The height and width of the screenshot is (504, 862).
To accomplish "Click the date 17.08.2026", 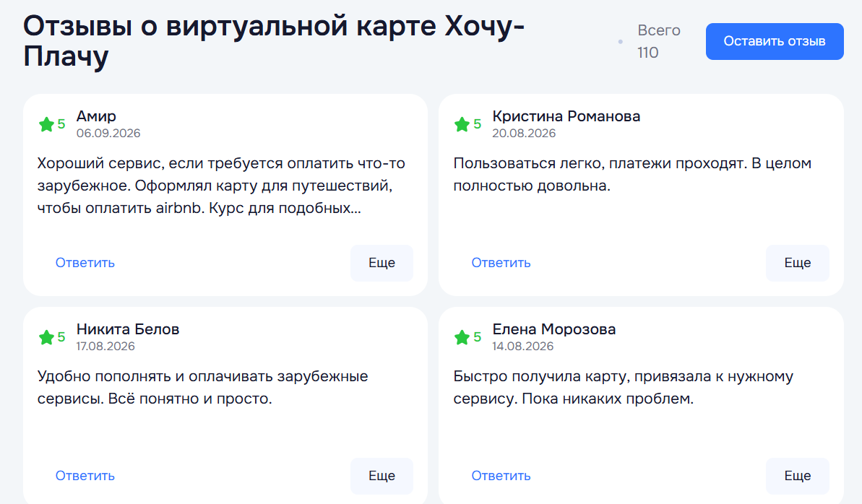I will tap(105, 346).
